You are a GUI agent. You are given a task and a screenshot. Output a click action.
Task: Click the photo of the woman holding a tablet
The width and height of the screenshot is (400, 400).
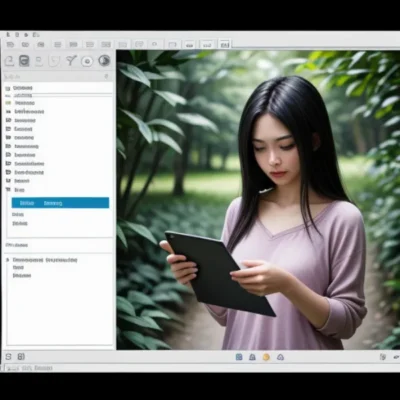coord(258,200)
